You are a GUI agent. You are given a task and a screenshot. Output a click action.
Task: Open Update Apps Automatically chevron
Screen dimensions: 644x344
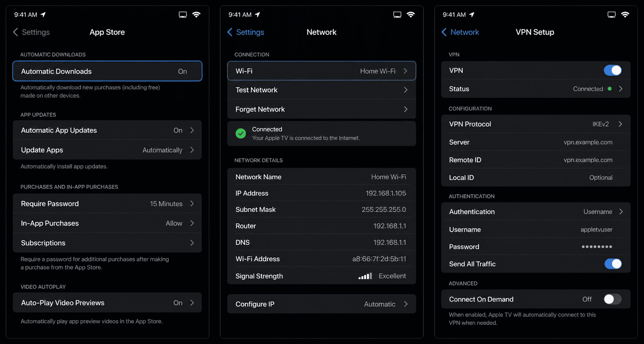(x=192, y=150)
